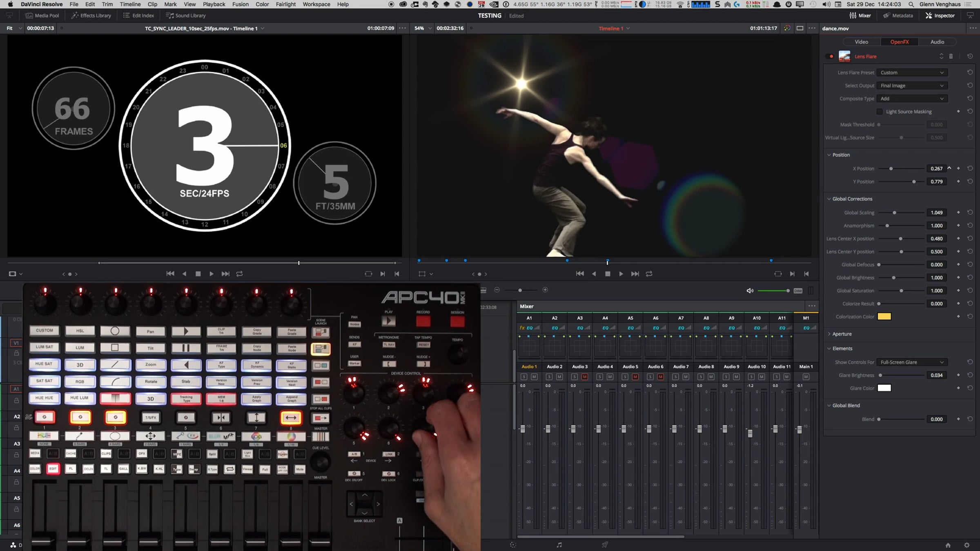Reset the Global Brightness parameter

coord(970,278)
